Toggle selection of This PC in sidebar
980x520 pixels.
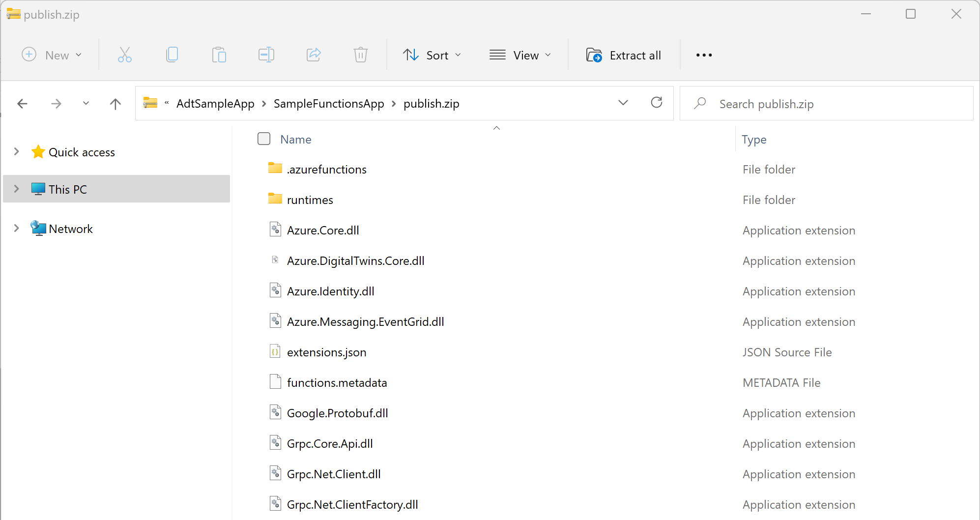coord(67,189)
